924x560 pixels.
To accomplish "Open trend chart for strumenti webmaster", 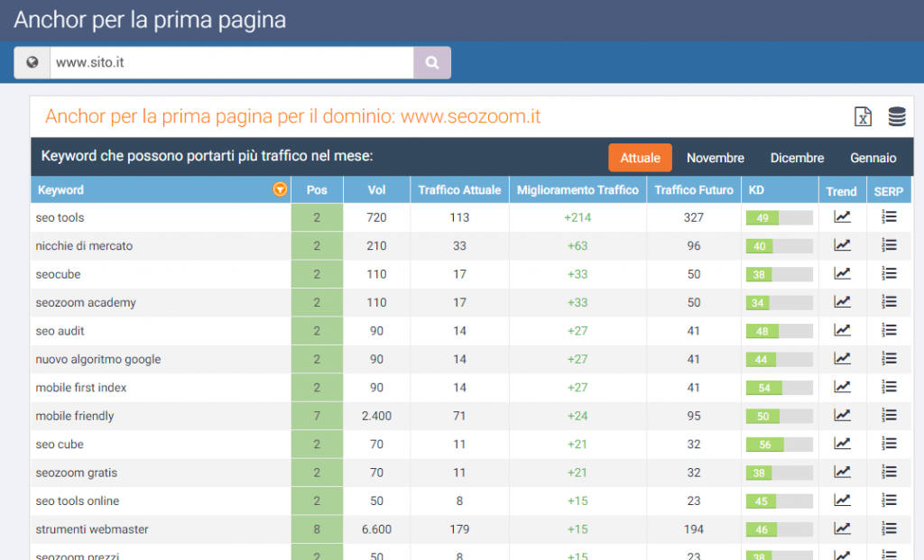I will pyautogui.click(x=842, y=528).
